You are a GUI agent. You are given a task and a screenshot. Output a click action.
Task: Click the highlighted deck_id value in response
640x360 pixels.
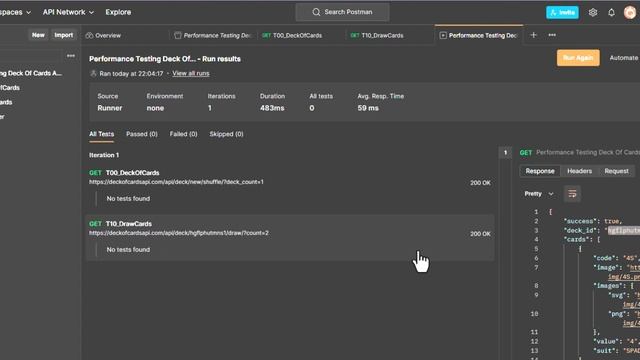coord(624,231)
